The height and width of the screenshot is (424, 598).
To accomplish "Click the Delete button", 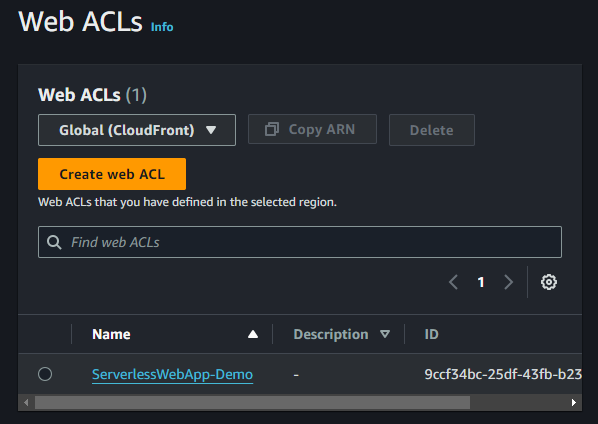I will [x=432, y=130].
